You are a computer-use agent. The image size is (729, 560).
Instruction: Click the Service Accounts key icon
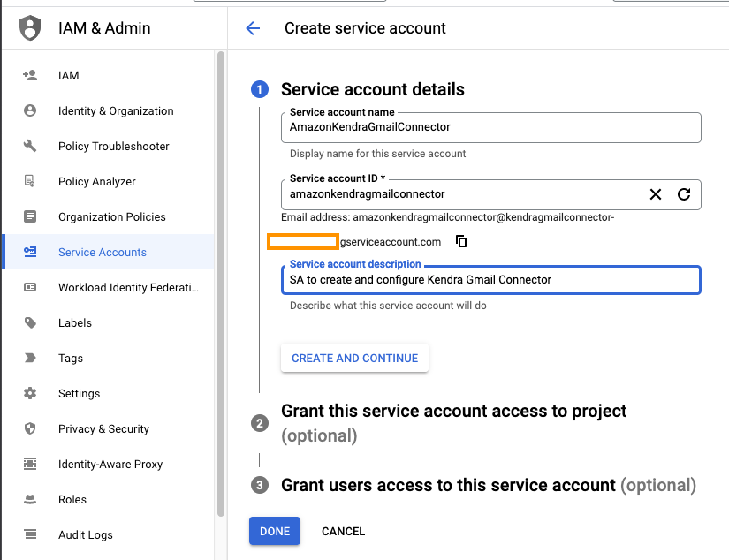click(30, 252)
